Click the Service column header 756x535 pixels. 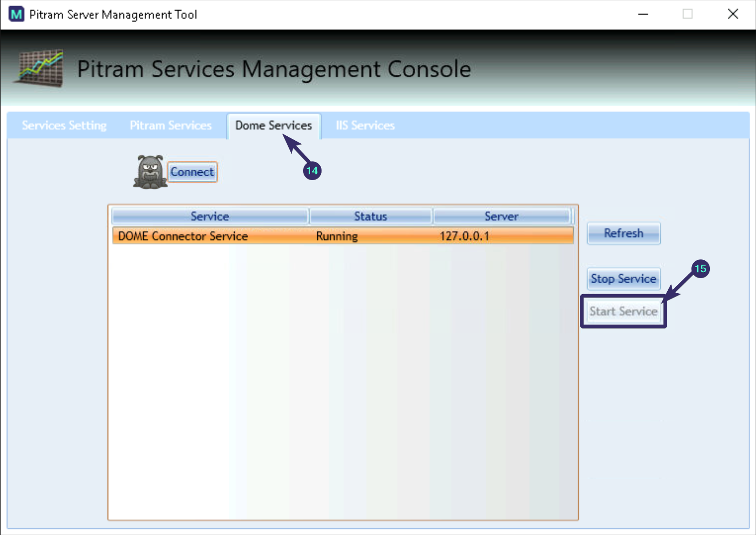tap(210, 216)
